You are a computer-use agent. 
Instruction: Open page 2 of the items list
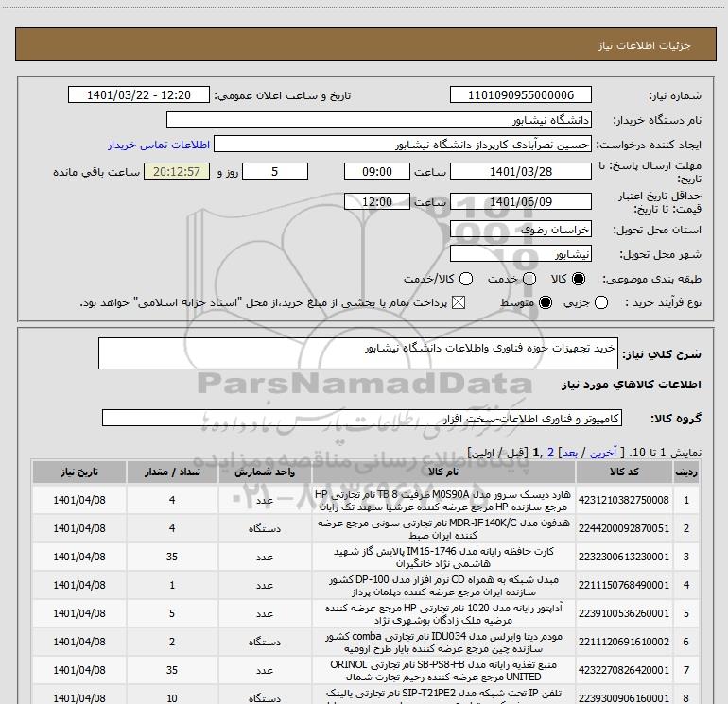pos(550,453)
